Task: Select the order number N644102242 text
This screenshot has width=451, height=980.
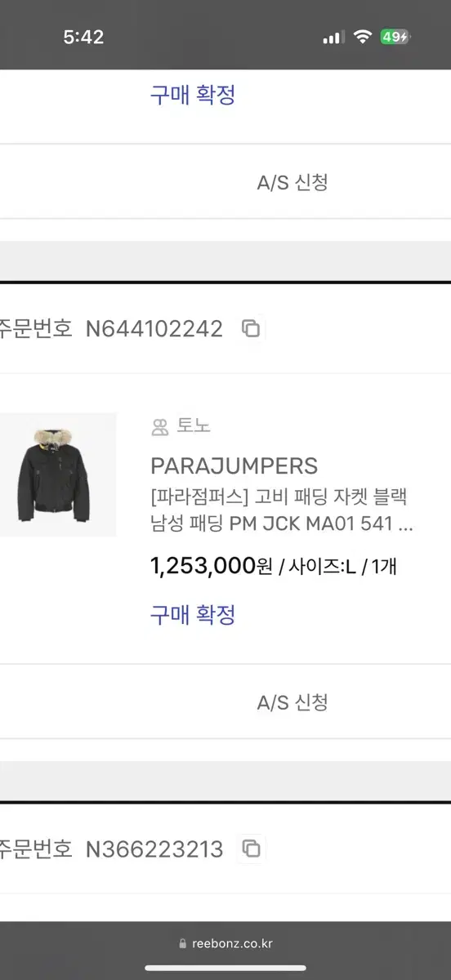Action: (154, 329)
